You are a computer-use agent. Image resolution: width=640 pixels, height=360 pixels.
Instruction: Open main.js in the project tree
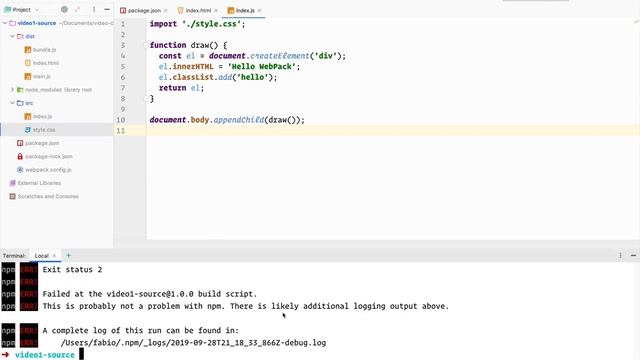41,76
